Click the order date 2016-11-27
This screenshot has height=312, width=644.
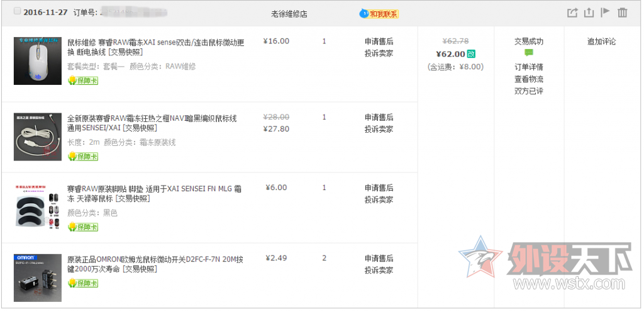pyautogui.click(x=45, y=13)
